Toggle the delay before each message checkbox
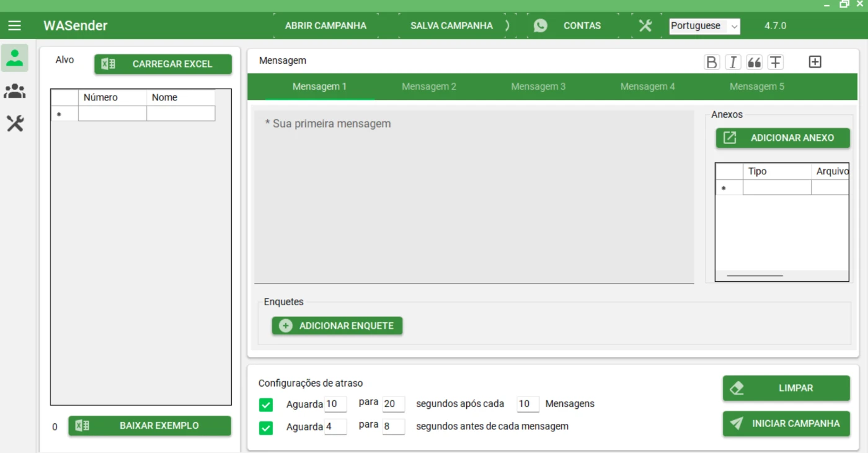Screen dimensions: 868x453 click(x=266, y=428)
